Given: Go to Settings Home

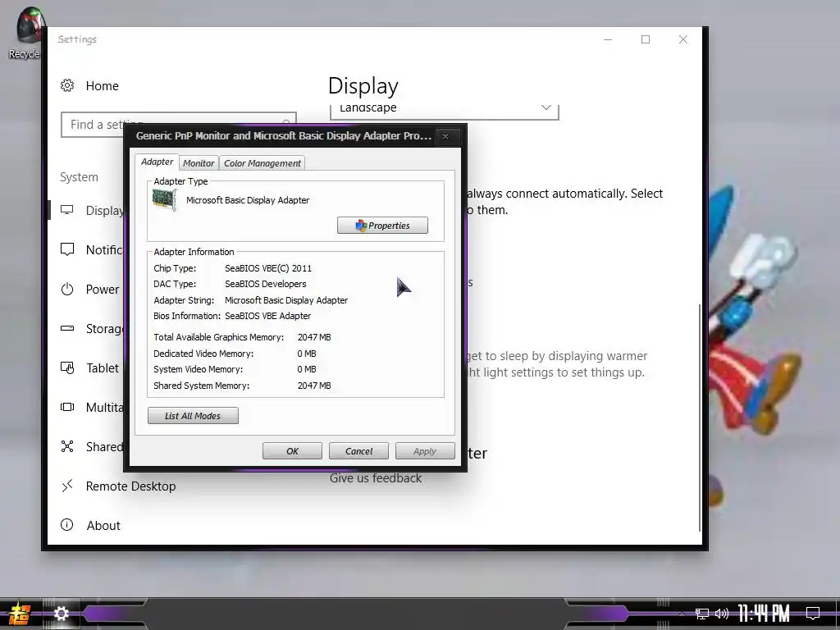Looking at the screenshot, I should [x=102, y=85].
